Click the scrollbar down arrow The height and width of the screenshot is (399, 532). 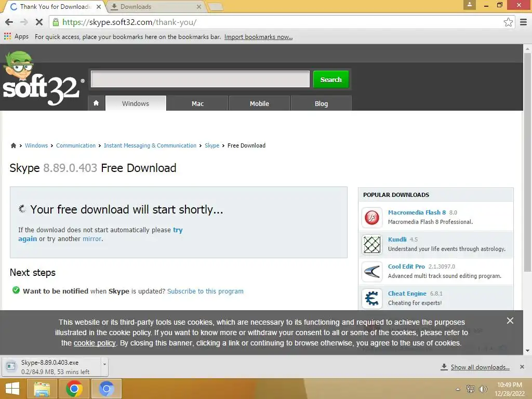[527, 351]
